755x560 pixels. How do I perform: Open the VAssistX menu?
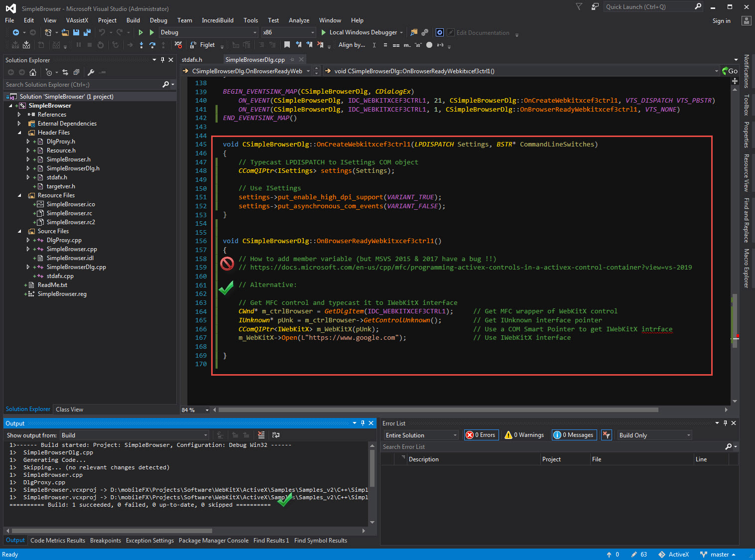pos(77,20)
